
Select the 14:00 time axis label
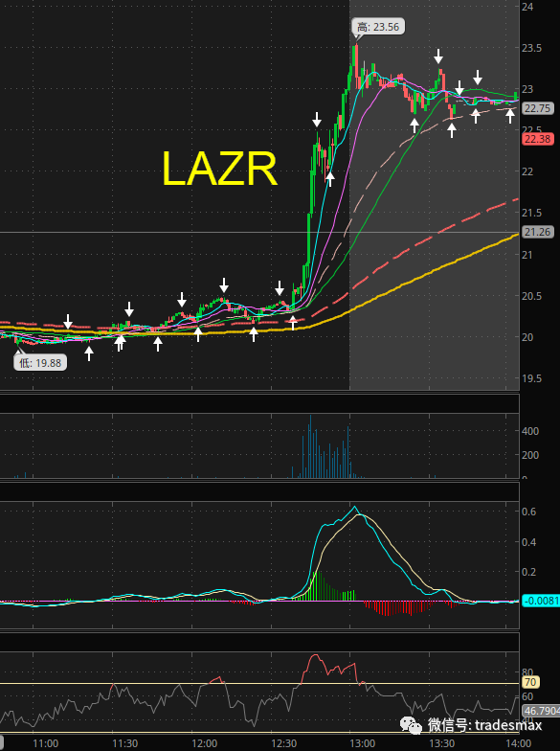click(519, 743)
